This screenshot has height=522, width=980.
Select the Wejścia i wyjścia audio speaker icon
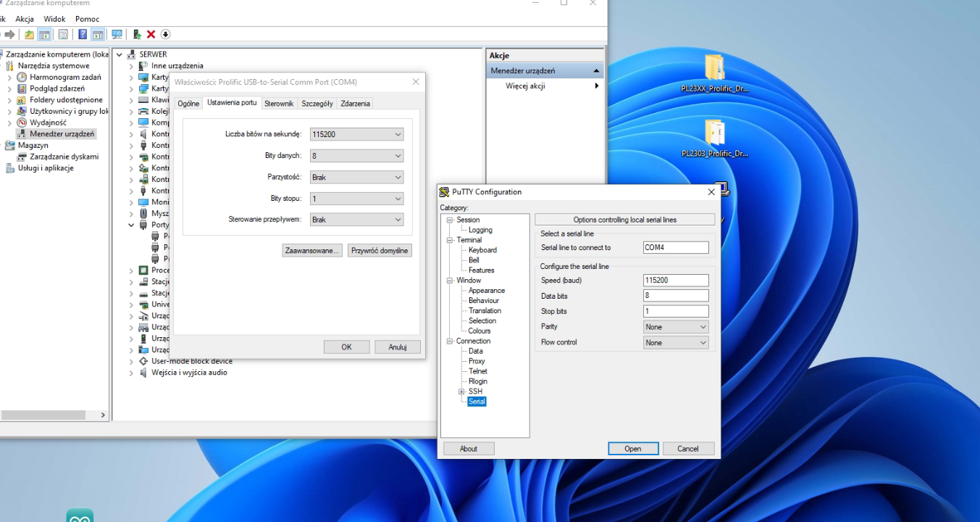pyautogui.click(x=143, y=373)
